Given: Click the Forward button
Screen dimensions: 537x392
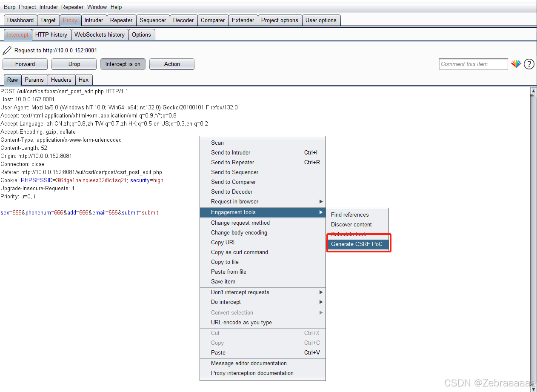Looking at the screenshot, I should [25, 64].
